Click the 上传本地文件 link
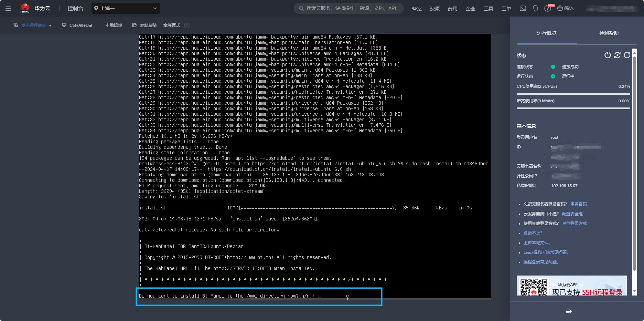 [538, 243]
